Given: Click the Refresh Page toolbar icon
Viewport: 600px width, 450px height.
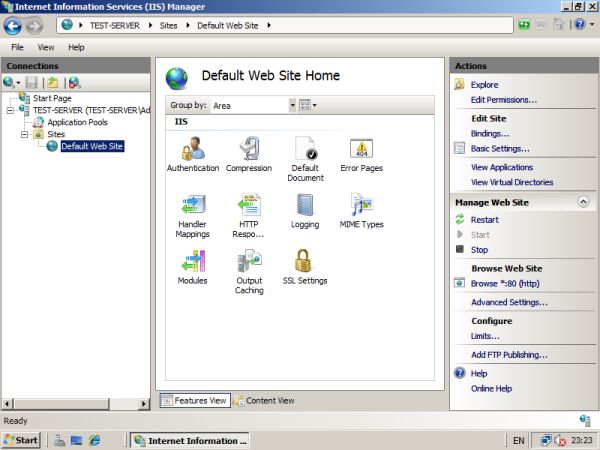Looking at the screenshot, I should coord(524,25).
